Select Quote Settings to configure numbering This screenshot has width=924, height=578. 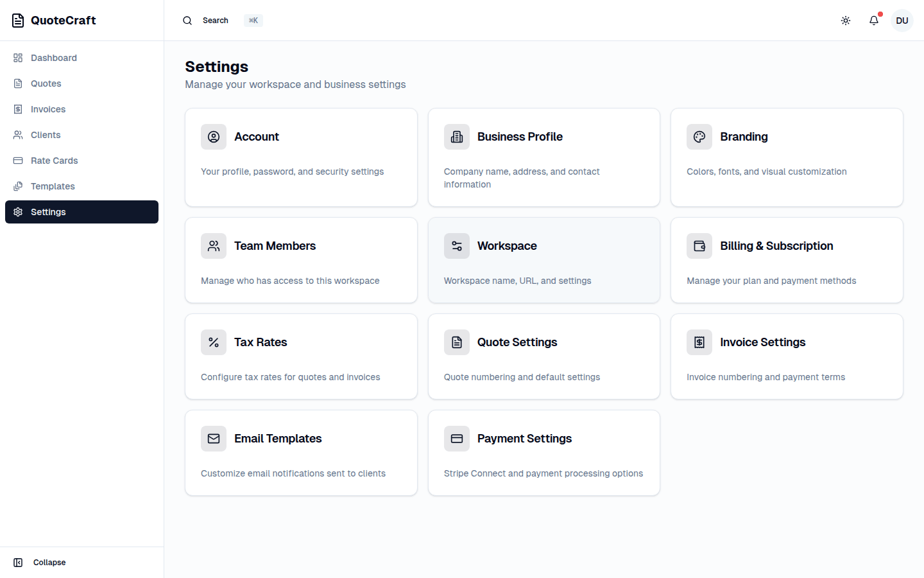tap(543, 356)
